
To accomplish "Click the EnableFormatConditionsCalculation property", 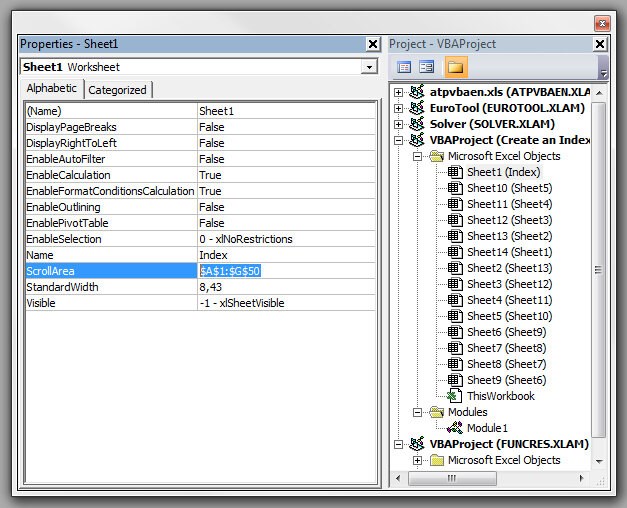I will click(x=110, y=191).
